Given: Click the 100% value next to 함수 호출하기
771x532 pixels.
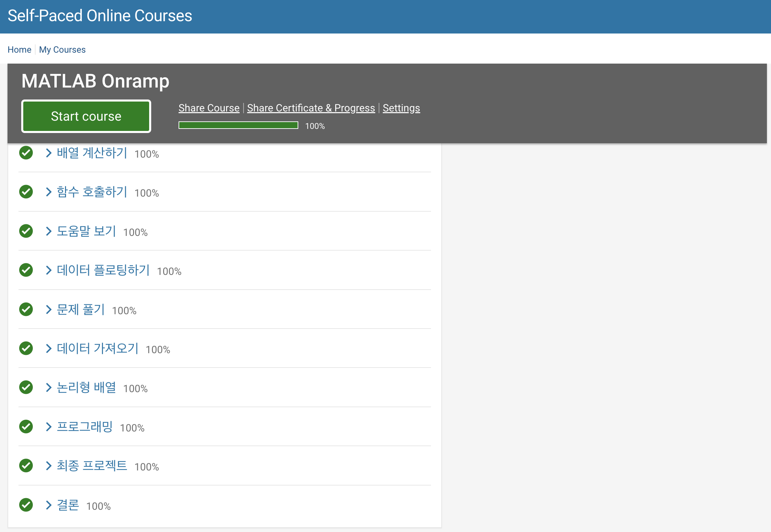Looking at the screenshot, I should [147, 193].
